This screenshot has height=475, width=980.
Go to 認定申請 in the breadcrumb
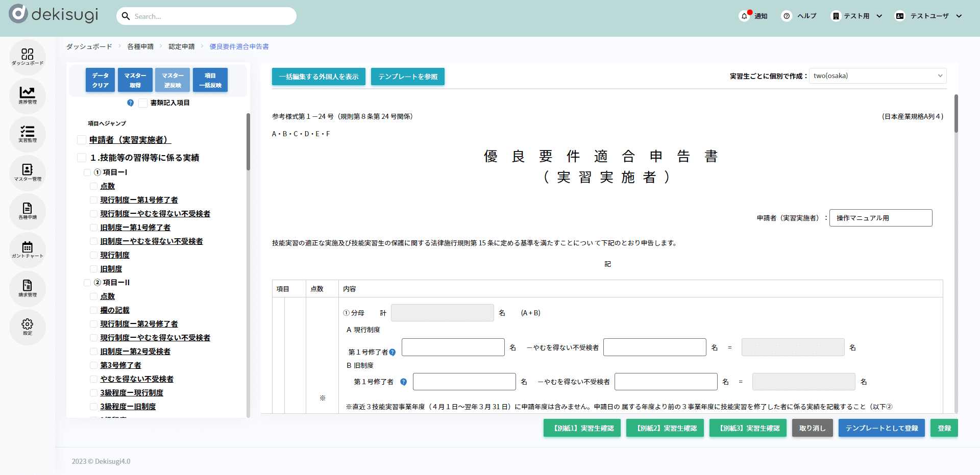182,46
